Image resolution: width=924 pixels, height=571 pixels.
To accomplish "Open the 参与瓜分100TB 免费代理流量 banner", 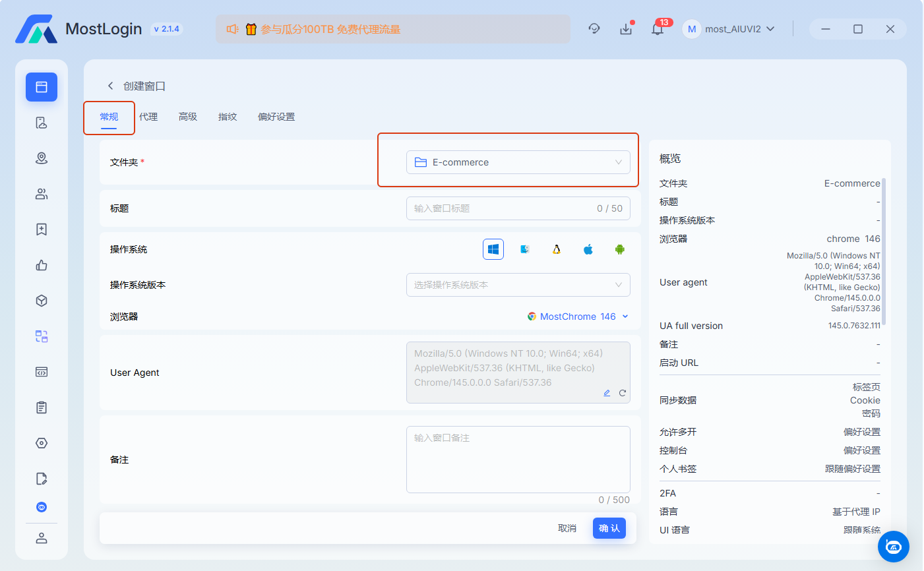I will point(393,29).
